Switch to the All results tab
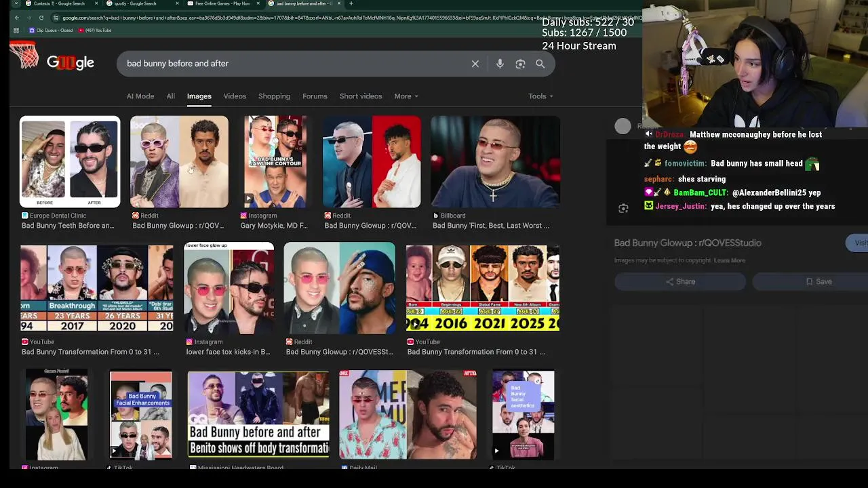Viewport: 868px width, 488px height. click(171, 96)
